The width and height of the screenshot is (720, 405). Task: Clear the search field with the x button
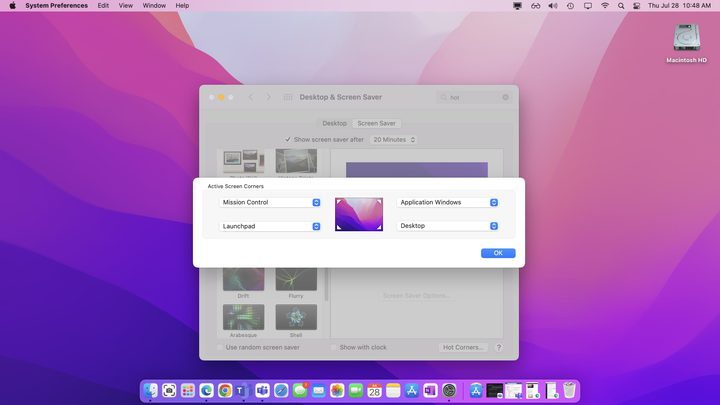coord(506,97)
